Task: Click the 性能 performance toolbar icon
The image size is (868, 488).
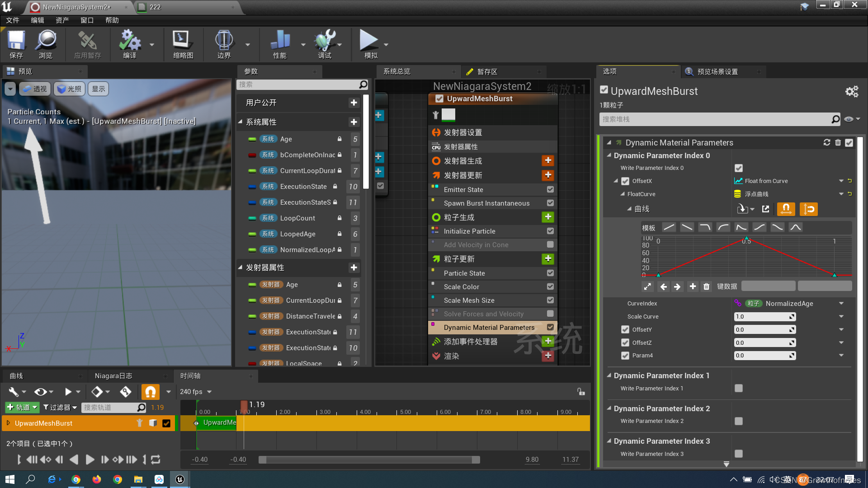Action: [x=280, y=43]
